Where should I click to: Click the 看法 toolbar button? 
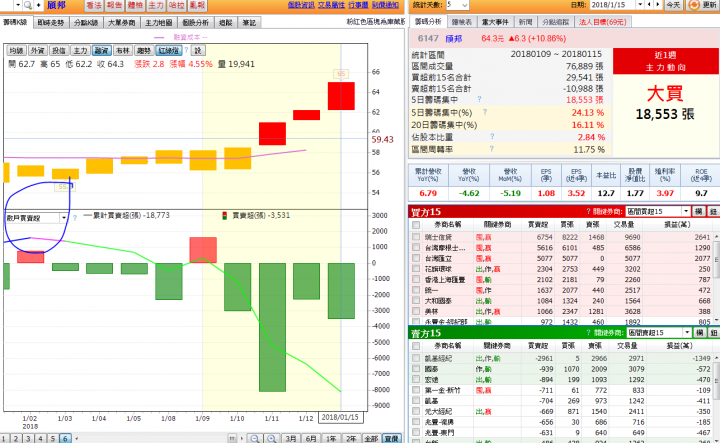[x=94, y=6]
